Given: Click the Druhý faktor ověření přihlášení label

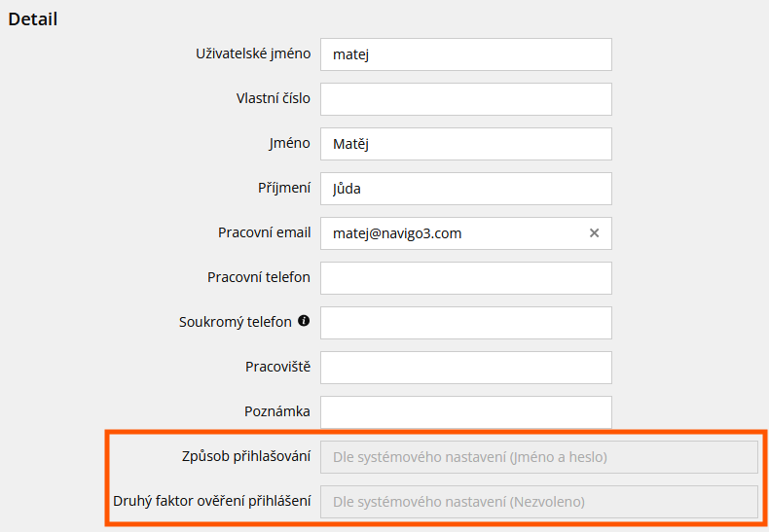Looking at the screenshot, I should [212, 501].
